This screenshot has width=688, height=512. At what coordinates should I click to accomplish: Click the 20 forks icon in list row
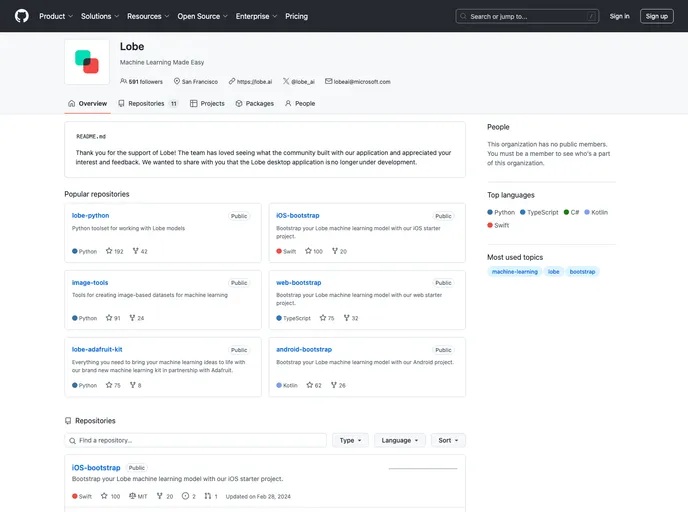159,496
